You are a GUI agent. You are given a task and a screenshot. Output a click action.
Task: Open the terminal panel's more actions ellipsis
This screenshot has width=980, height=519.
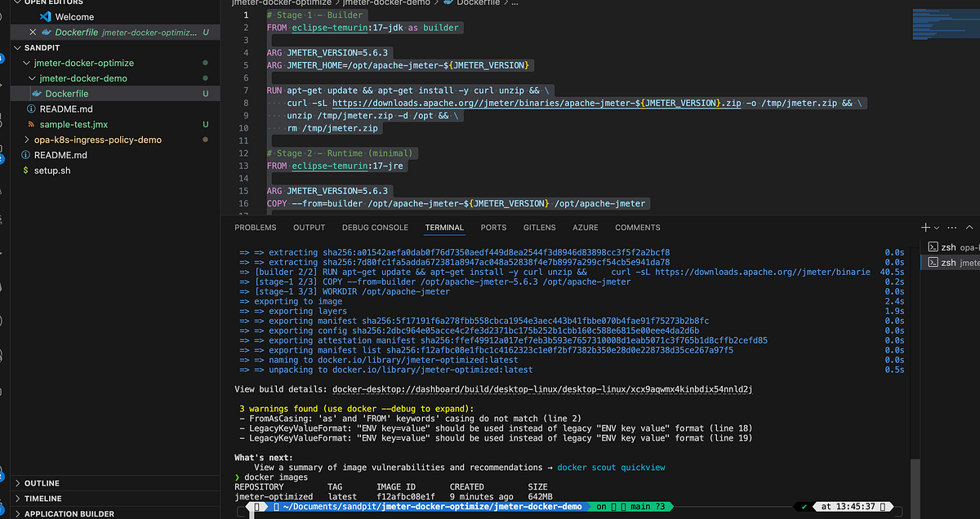pyautogui.click(x=951, y=228)
